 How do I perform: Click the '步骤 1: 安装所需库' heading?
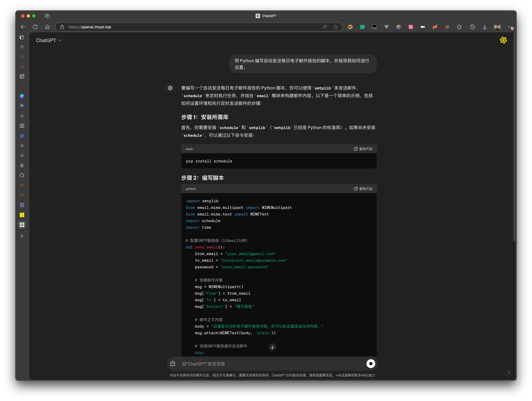[205, 117]
